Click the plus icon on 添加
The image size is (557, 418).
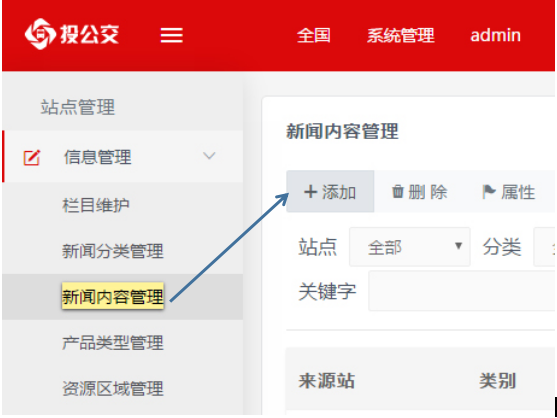point(310,192)
